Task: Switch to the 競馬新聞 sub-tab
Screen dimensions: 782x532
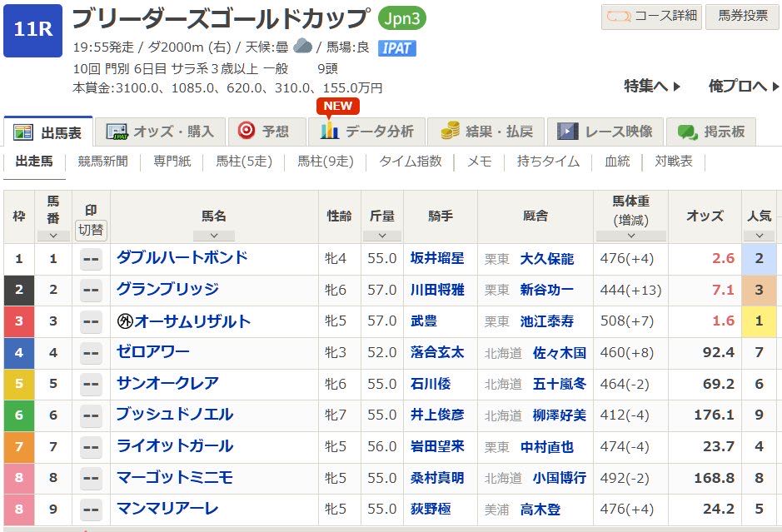Action: pos(102,162)
